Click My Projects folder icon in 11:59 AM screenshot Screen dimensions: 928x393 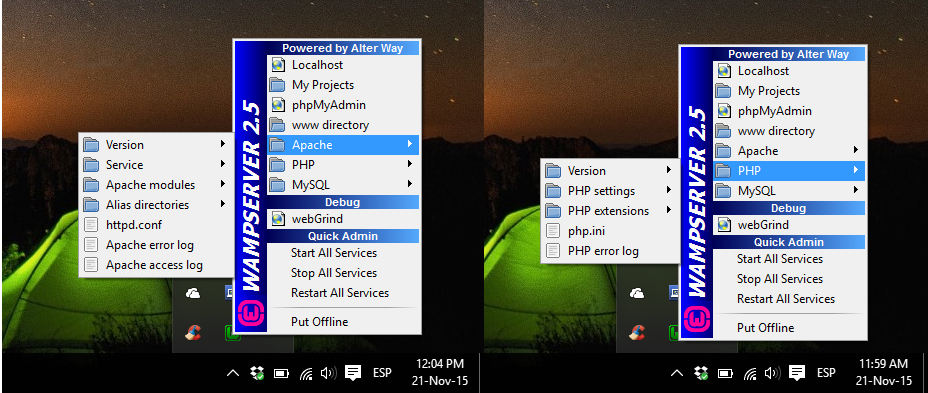point(723,91)
